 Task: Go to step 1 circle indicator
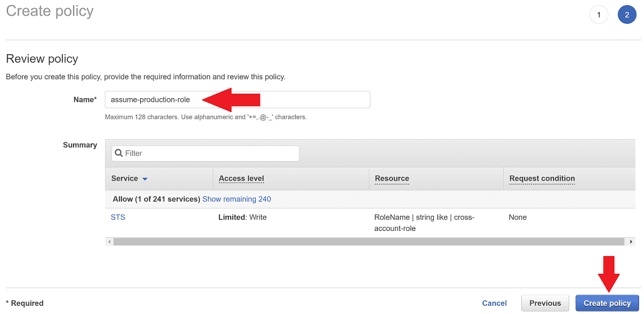[598, 14]
